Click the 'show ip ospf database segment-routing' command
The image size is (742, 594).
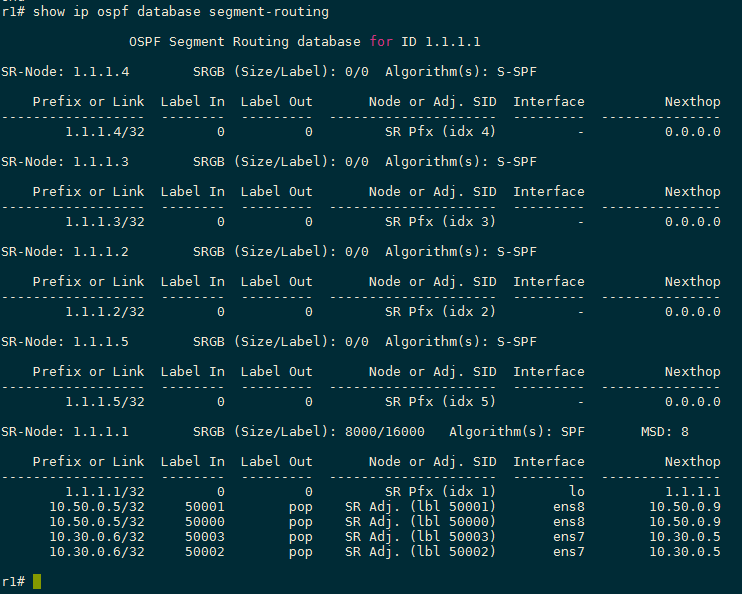[180, 11]
